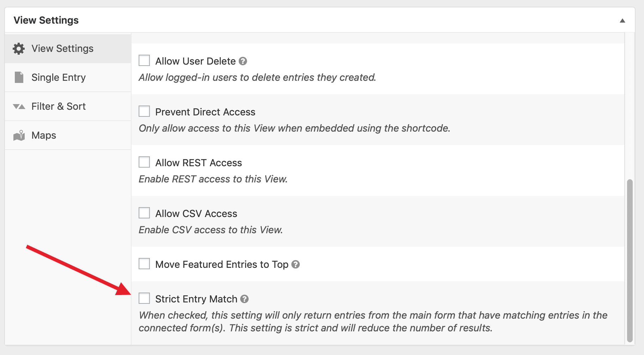
Task: Click the Maps pin icon
Action: tap(19, 136)
